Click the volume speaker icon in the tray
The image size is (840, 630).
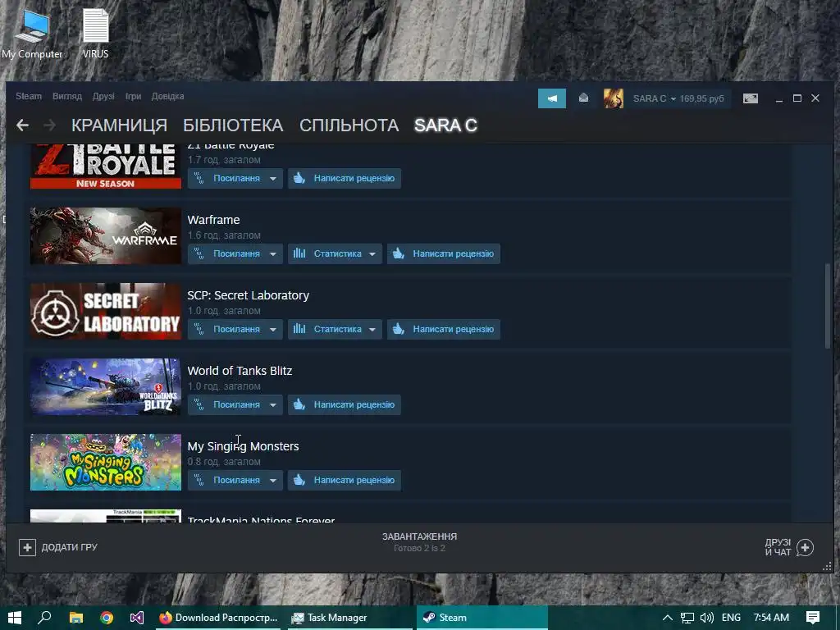(x=707, y=618)
